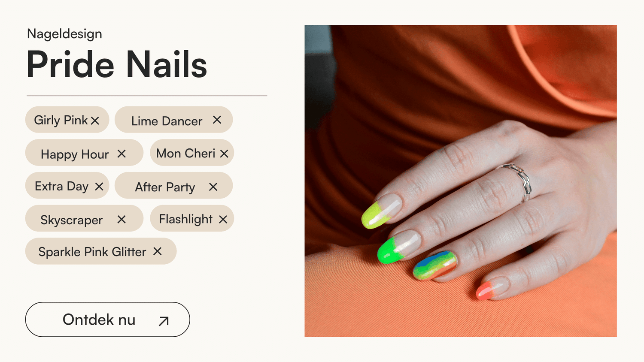
Task: Click the arrow icon in Ontdek nu
Action: point(164,321)
